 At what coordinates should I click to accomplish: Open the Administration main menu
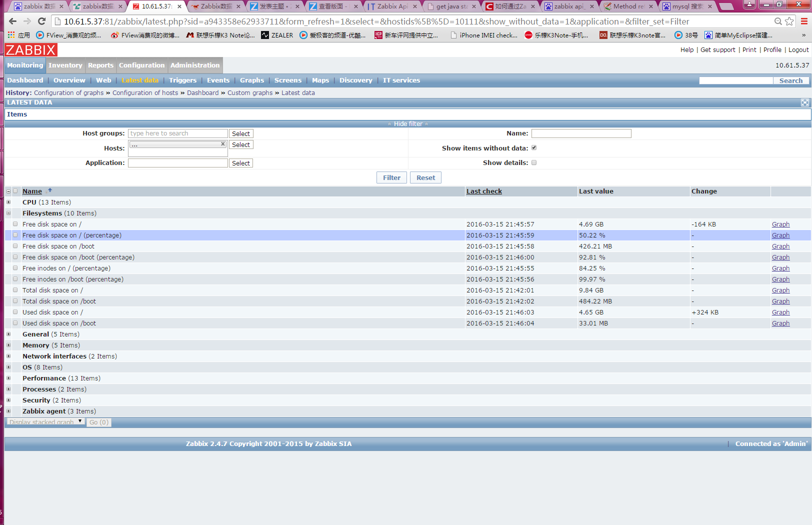[195, 65]
